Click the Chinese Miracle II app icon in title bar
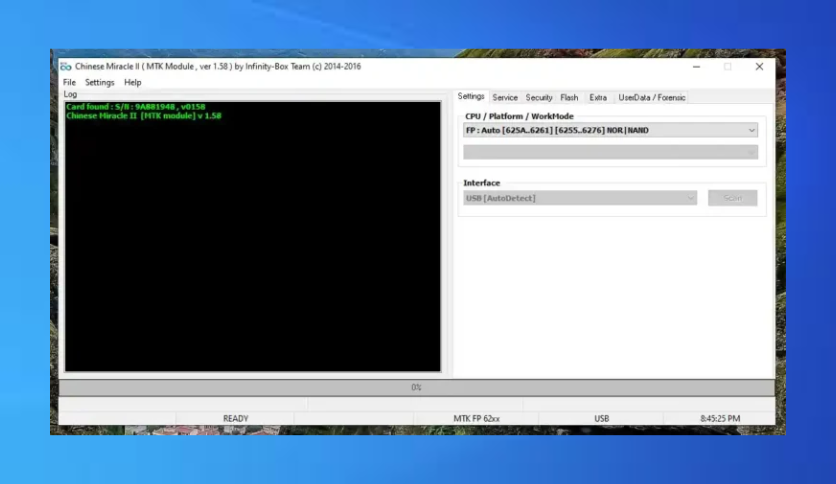The height and width of the screenshot is (484, 836). (x=66, y=67)
